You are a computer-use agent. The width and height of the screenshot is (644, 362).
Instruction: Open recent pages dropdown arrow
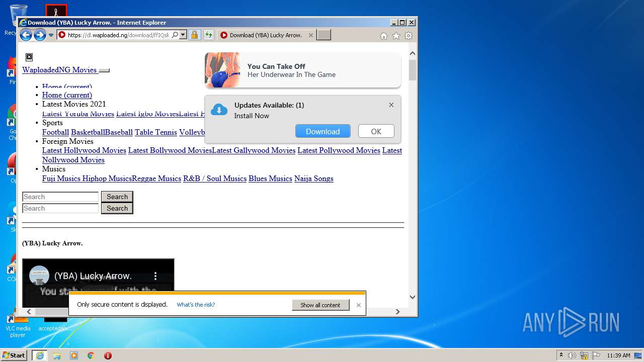(51, 35)
